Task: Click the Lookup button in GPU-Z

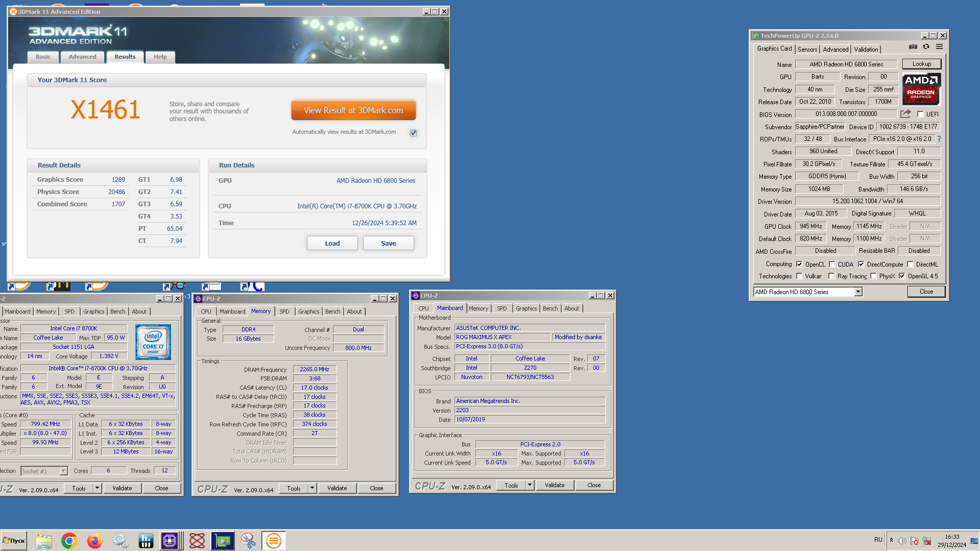Action: (x=921, y=64)
